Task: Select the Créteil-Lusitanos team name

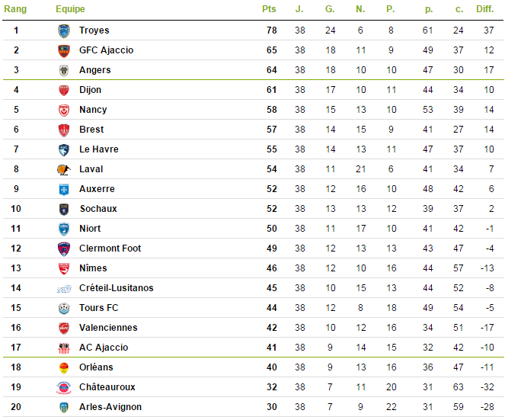Action: tap(117, 288)
